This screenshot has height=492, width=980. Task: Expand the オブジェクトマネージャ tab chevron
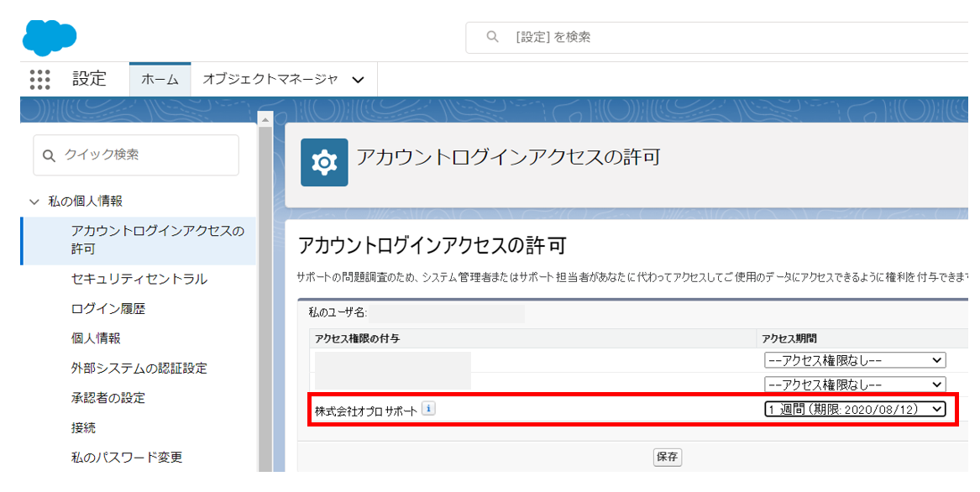click(359, 80)
